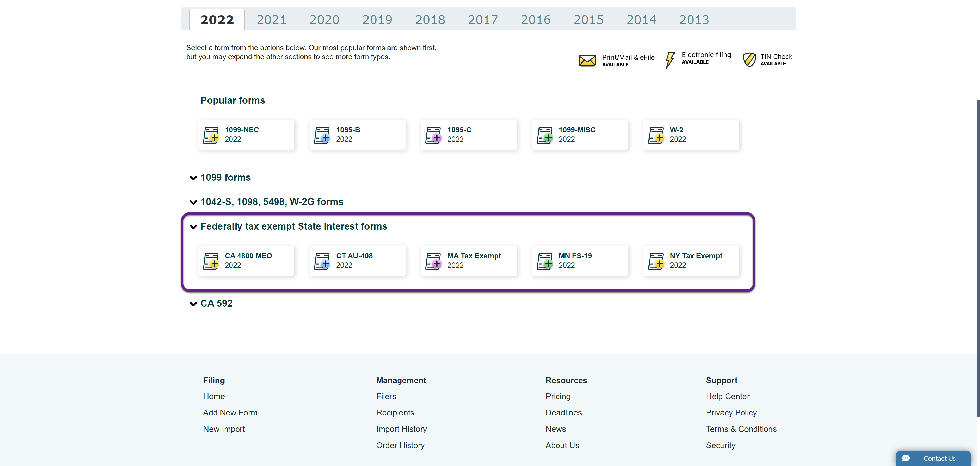Click the Help Center link
980x466 pixels.
(727, 396)
